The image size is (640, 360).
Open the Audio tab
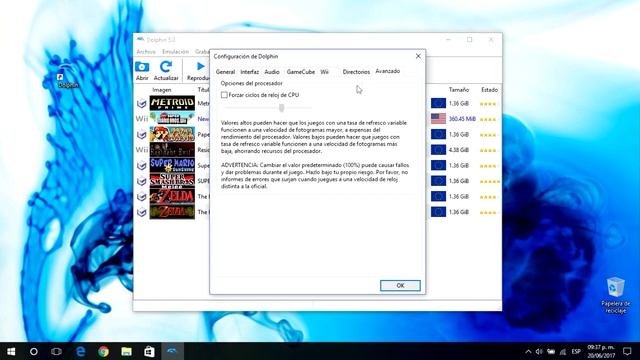(272, 72)
